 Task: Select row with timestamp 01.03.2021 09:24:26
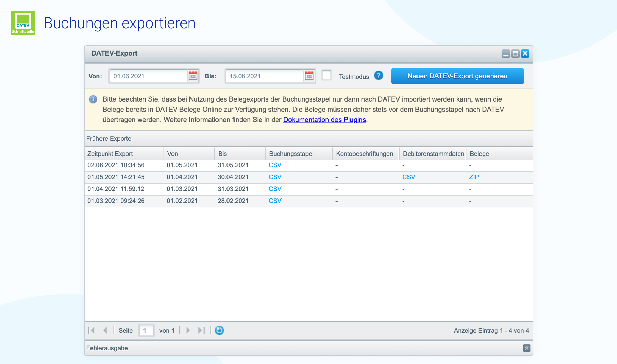coord(308,201)
